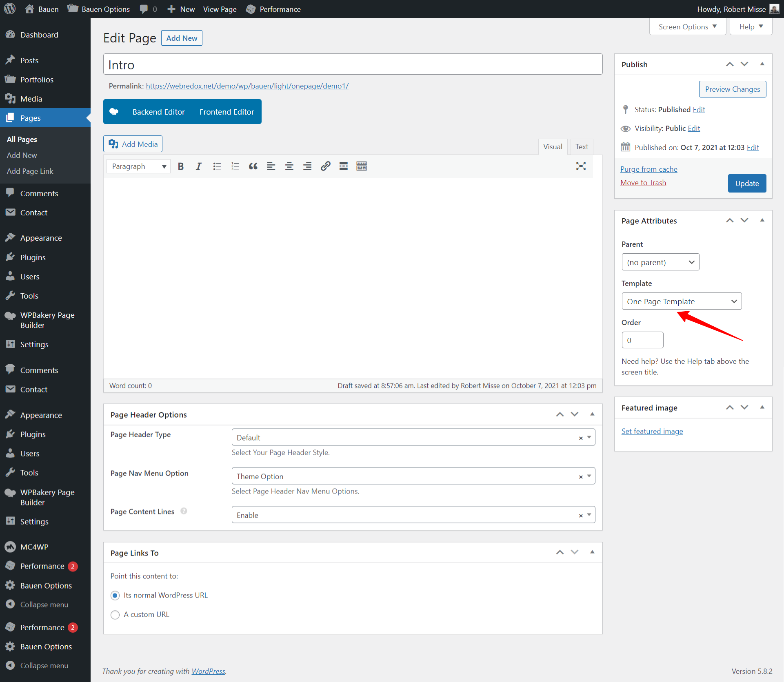Open the Template dropdown
Image resolution: width=784 pixels, height=682 pixels.
point(682,301)
